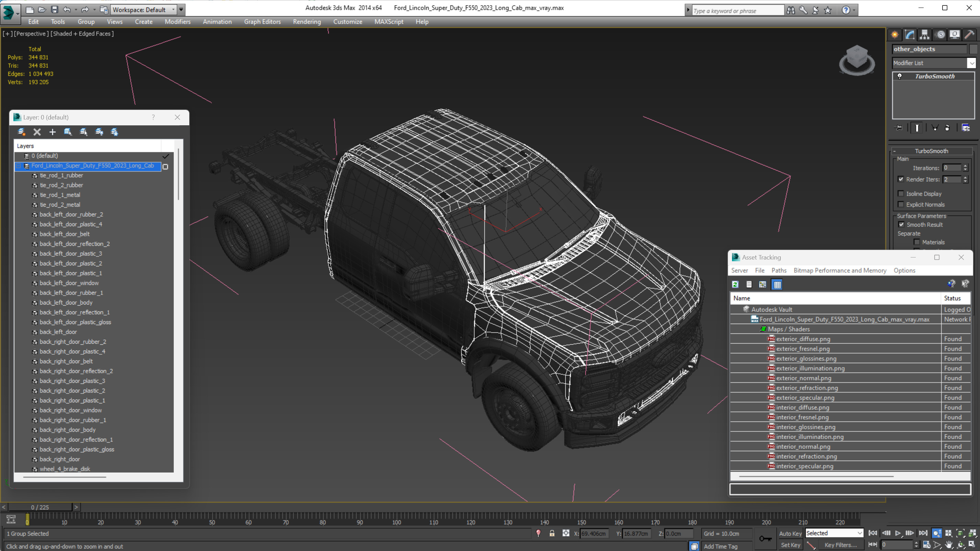Toggle Auto Key animation mode
980x551 pixels.
point(790,533)
